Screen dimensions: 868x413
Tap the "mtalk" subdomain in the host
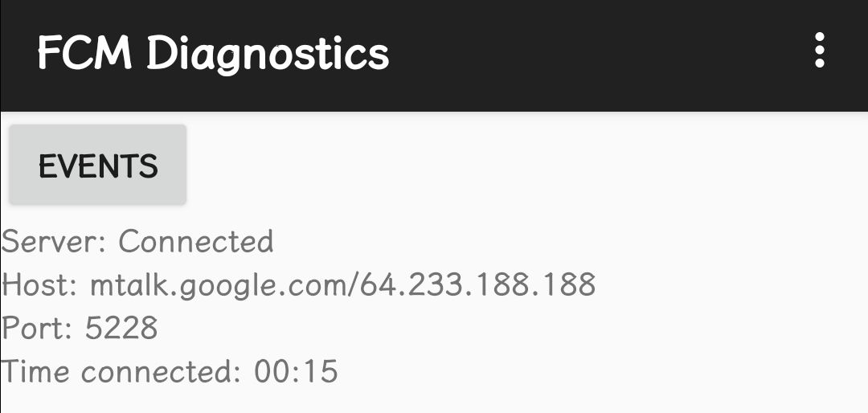(129, 284)
